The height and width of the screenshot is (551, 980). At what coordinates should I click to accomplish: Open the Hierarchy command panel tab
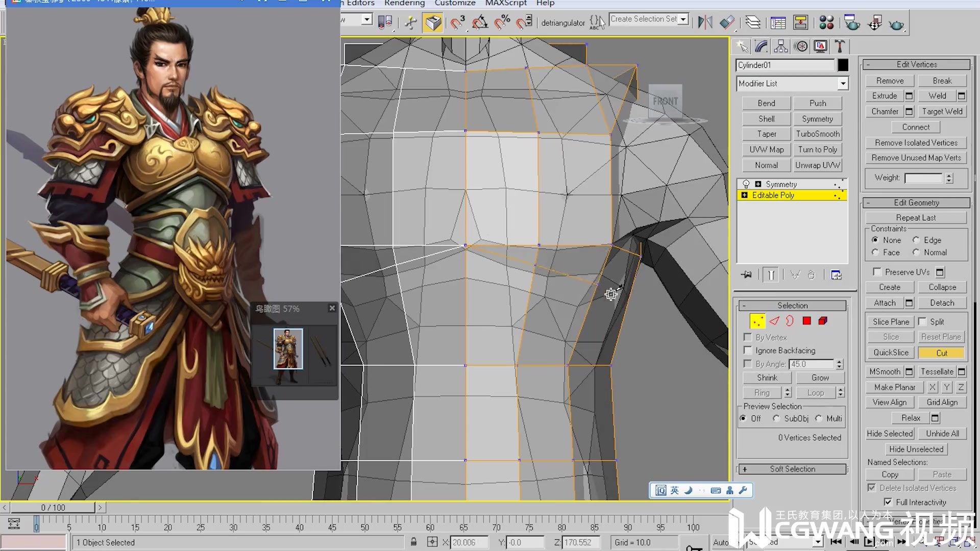click(780, 46)
